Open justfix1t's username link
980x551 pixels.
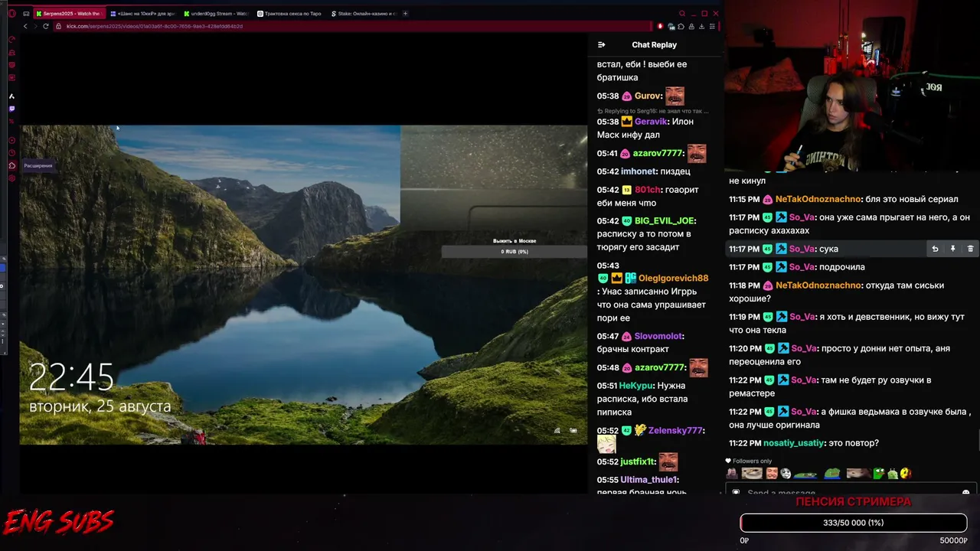coord(639,462)
